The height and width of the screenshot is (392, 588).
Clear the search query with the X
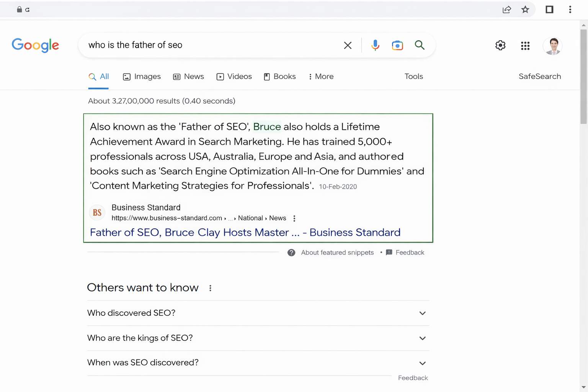click(348, 45)
